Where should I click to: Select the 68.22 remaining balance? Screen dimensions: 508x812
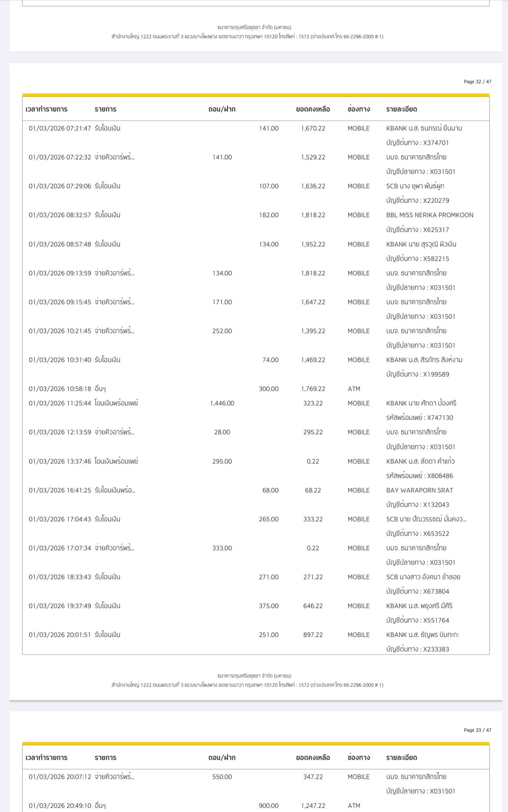(x=313, y=490)
